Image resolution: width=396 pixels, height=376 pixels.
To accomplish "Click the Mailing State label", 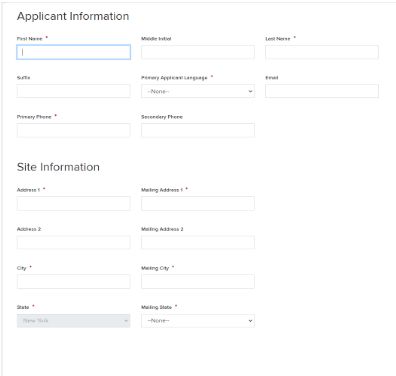I will click(x=156, y=307).
